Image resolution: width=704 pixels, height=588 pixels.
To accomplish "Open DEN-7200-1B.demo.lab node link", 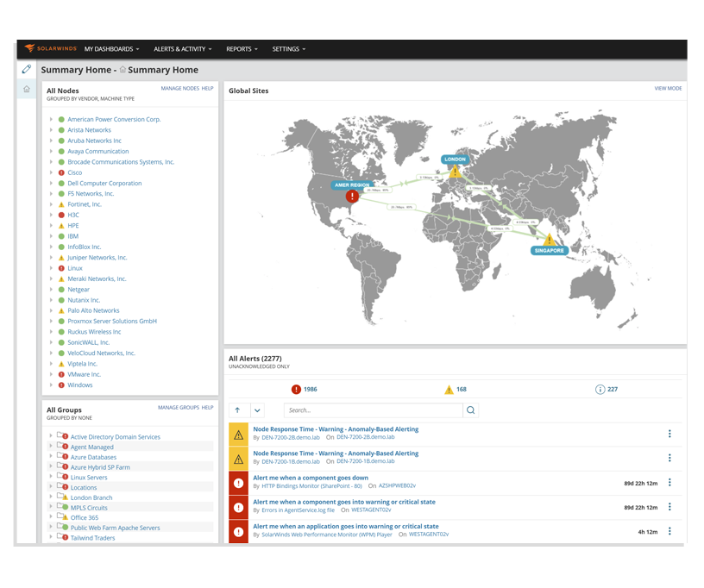I will click(x=366, y=461).
